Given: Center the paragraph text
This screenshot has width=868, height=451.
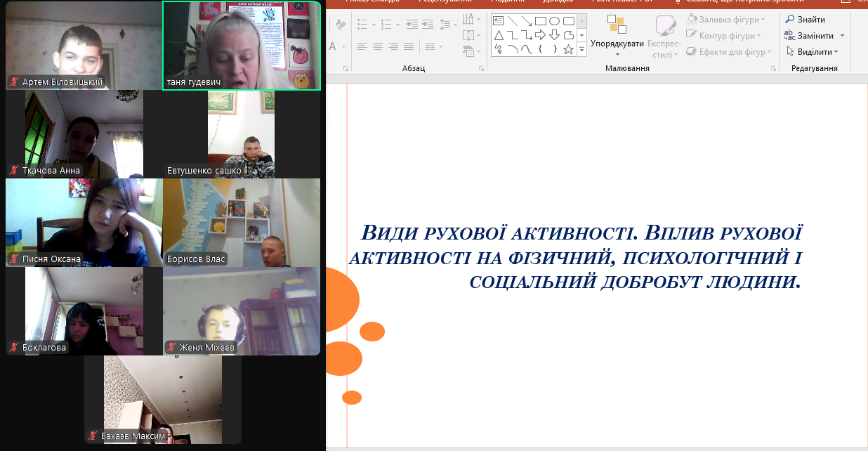Looking at the screenshot, I should click(378, 46).
